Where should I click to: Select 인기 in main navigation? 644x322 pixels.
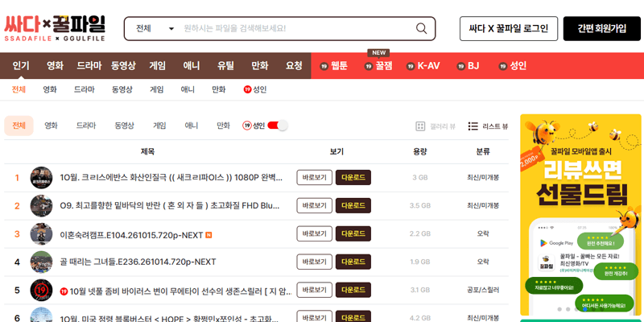point(21,66)
